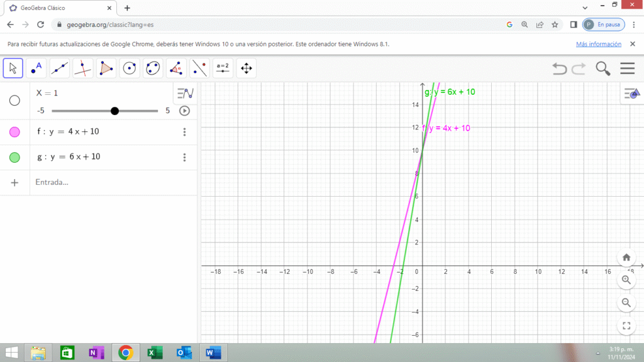644x362 pixels.
Task: Select the Move arrow tool
Action: pos(13,68)
